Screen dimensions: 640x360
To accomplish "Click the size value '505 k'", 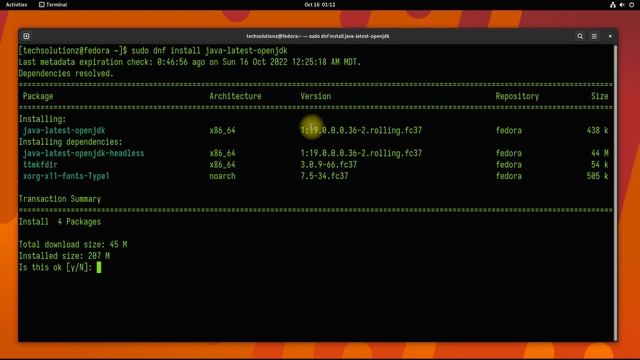I will pyautogui.click(x=598, y=176).
